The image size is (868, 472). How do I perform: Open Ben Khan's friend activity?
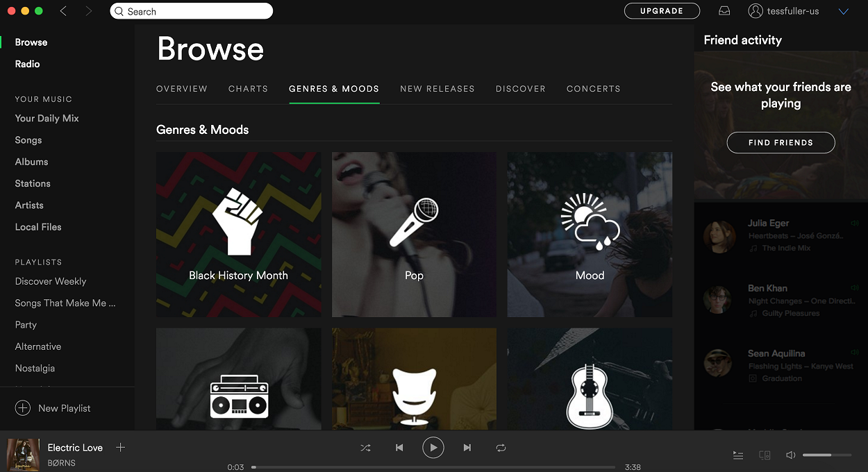click(x=781, y=301)
